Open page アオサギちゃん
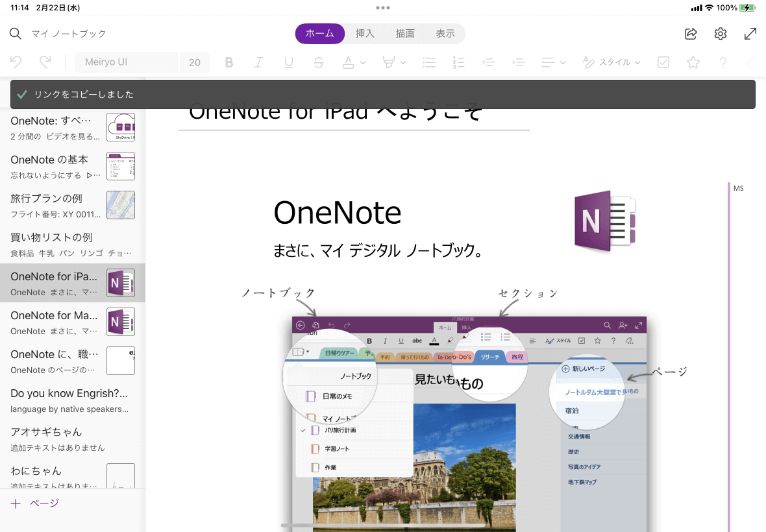This screenshot has height=532, width=766. [72, 439]
